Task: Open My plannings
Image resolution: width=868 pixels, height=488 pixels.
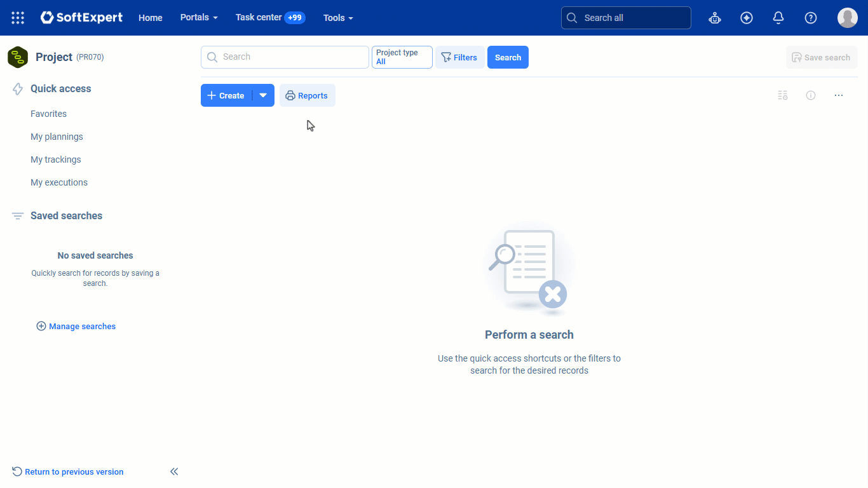Action: point(57,137)
